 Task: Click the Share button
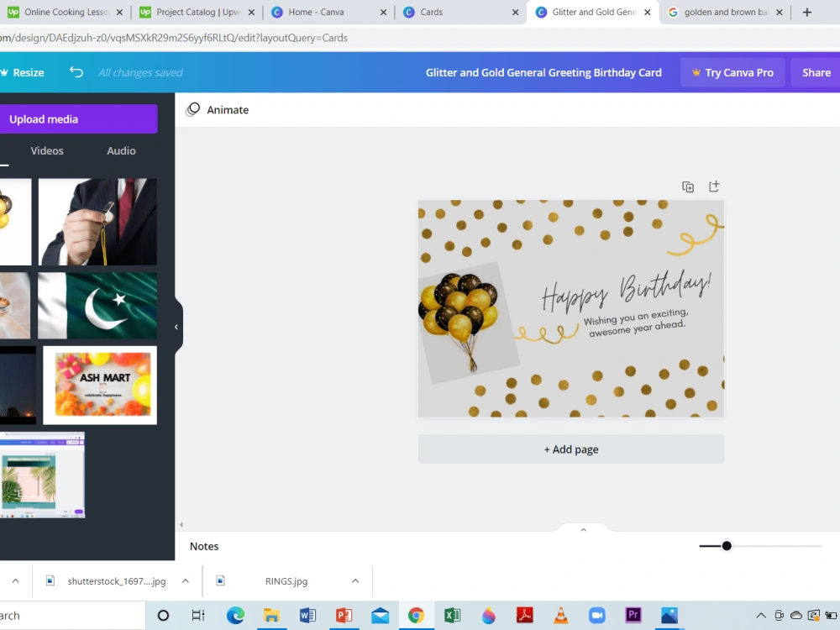[816, 72]
